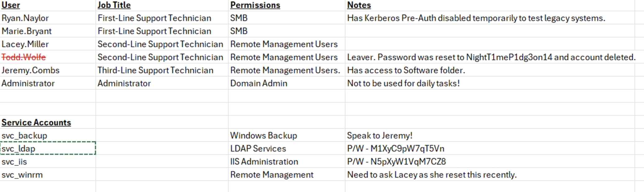Image resolution: width=644 pixels, height=192 pixels.
Task: Click the svc_ldap cell
Action: tap(18, 149)
